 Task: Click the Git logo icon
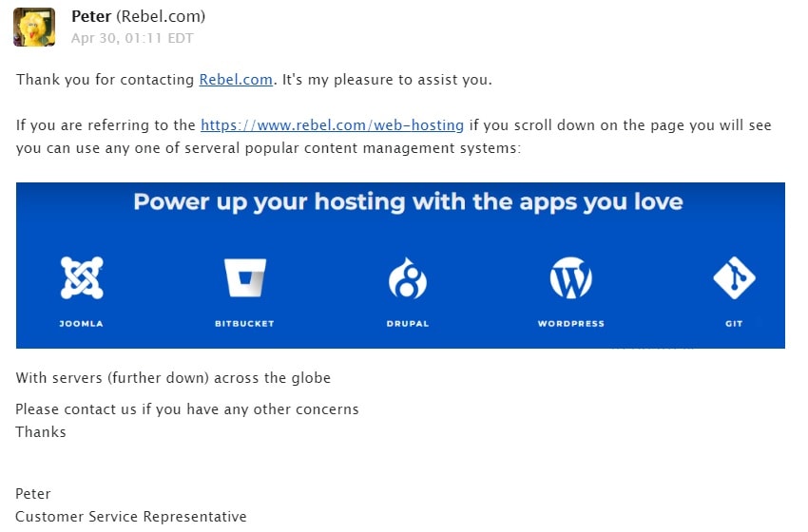[x=734, y=277]
